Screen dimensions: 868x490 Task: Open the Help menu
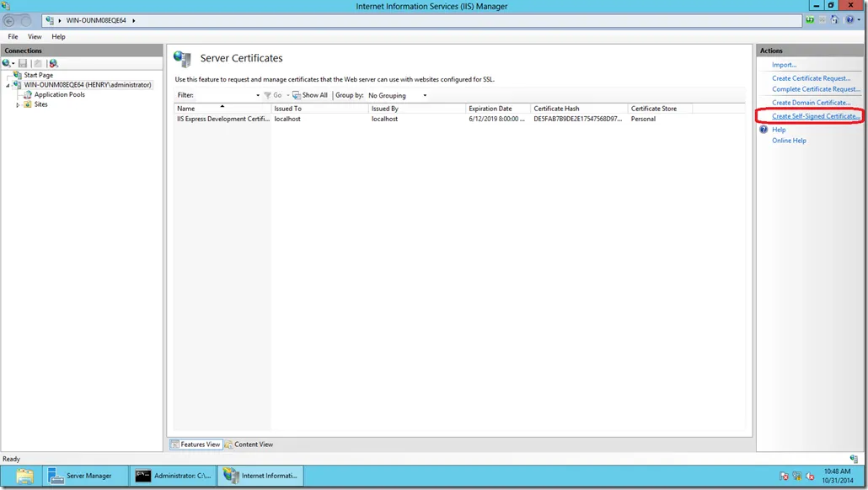click(x=58, y=36)
